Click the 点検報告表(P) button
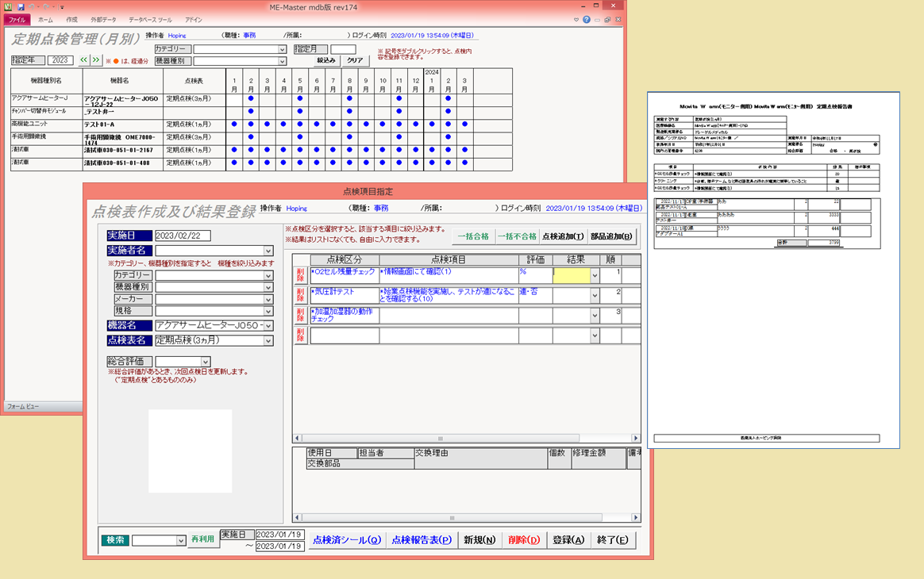924x579 pixels. click(422, 539)
